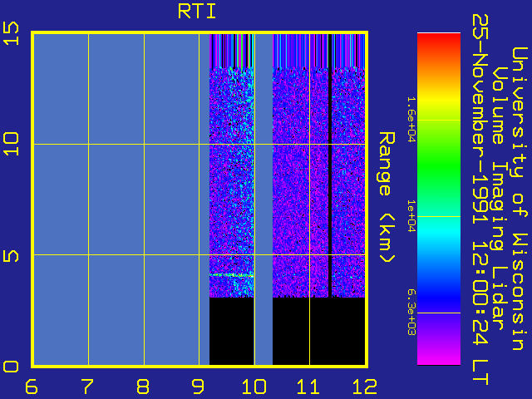Click the 'Range (km)' axis label
Screen dimensions: 532x399
pos(387,198)
